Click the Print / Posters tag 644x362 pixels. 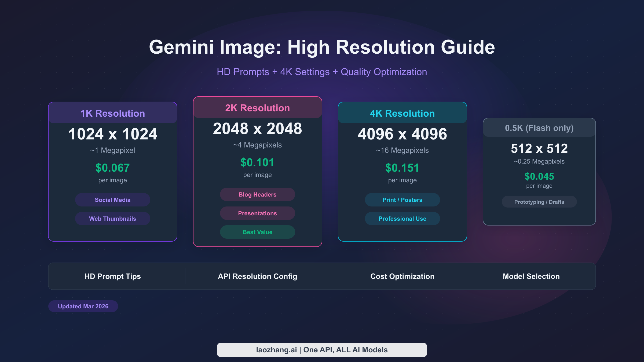coord(402,200)
